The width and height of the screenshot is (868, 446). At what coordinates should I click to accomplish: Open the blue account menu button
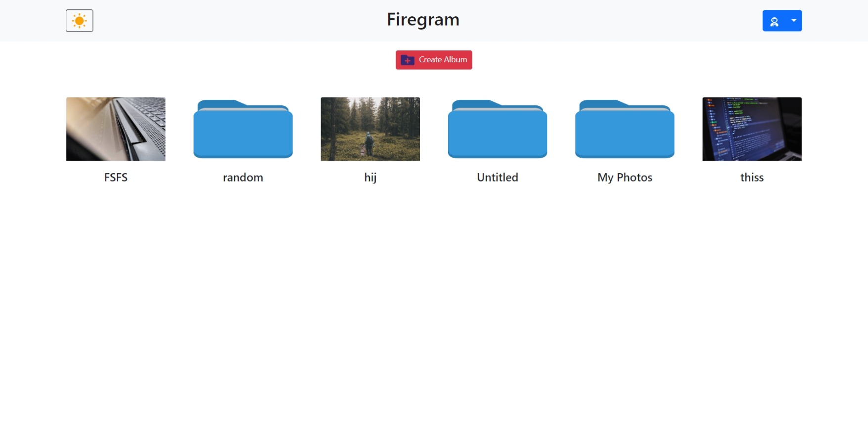click(x=782, y=21)
